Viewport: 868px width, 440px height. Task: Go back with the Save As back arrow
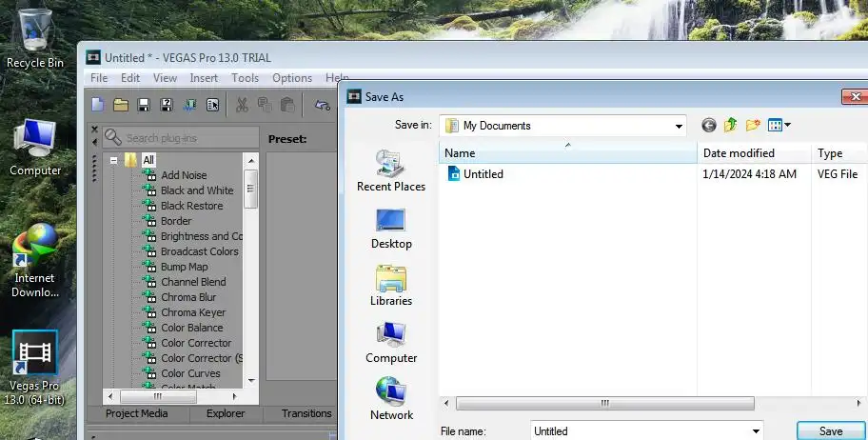click(708, 126)
